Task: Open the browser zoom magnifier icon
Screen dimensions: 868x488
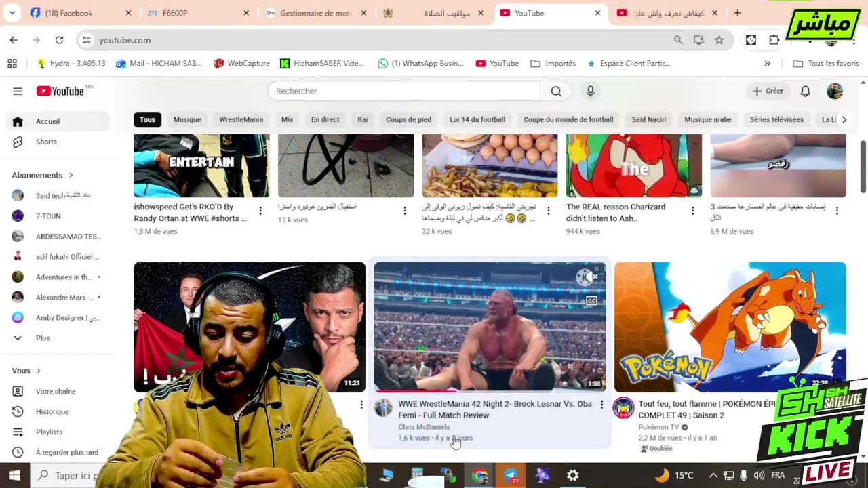Action: pyautogui.click(x=678, y=40)
